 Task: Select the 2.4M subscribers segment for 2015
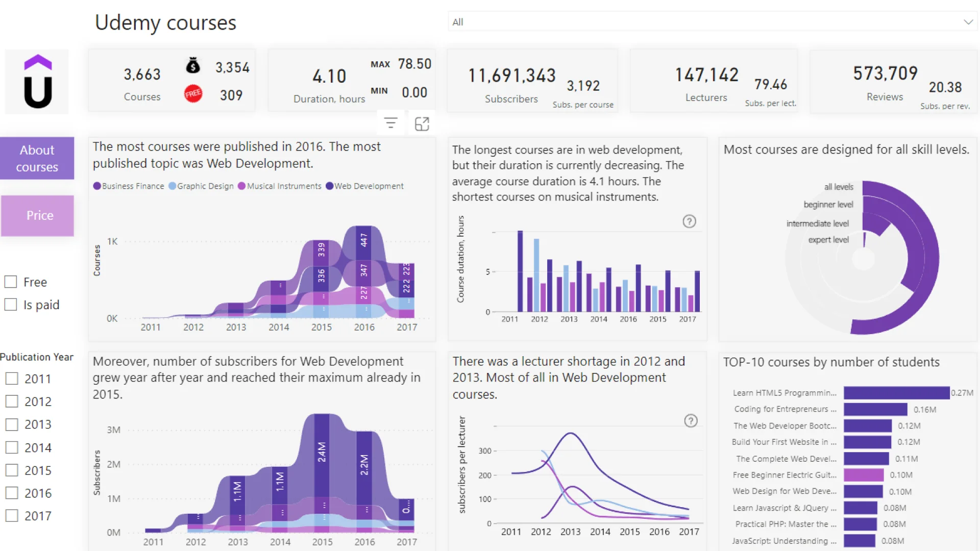322,454
